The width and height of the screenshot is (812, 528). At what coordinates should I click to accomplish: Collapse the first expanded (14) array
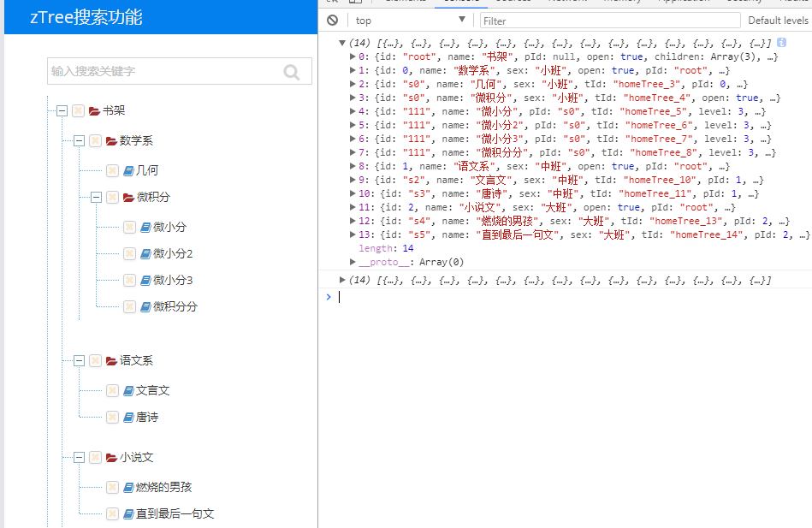tap(341, 43)
